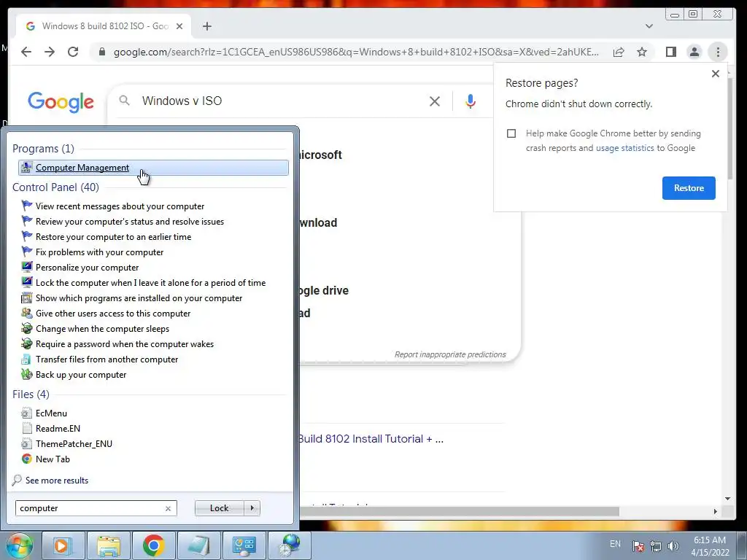Reload the current Chrome page
The width and height of the screenshot is (747, 560).
click(x=73, y=52)
